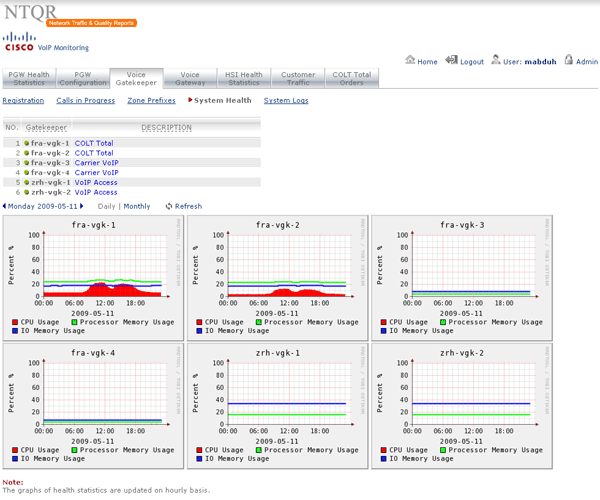
Task: Click the previous day arrow before Monday
Action: point(5,206)
